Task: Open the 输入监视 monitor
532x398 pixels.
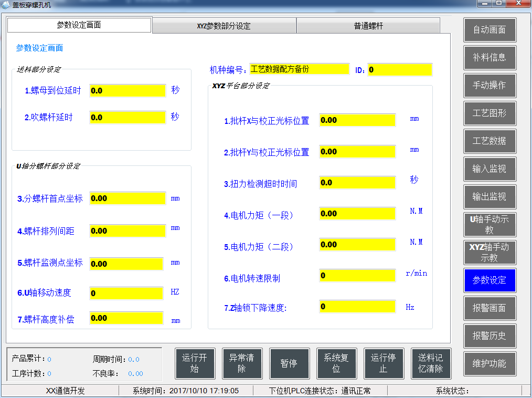Action: coord(490,169)
